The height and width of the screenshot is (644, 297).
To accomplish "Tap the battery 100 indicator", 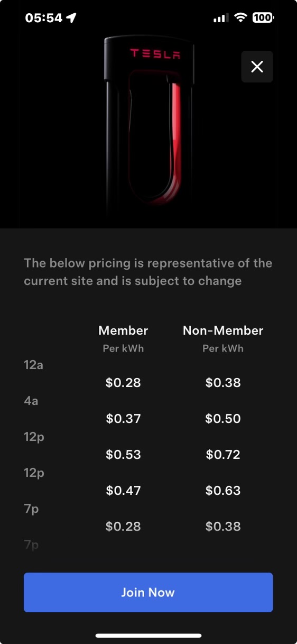I will click(x=263, y=18).
